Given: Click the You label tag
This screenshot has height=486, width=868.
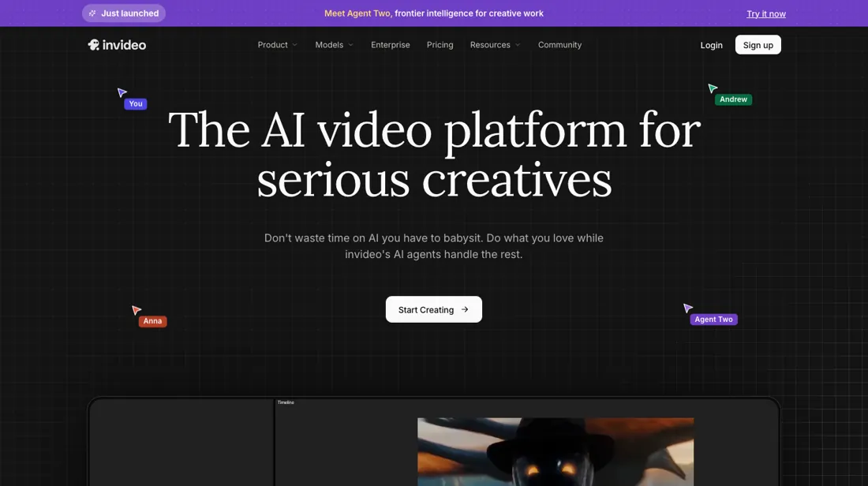Looking at the screenshot, I should 136,103.
